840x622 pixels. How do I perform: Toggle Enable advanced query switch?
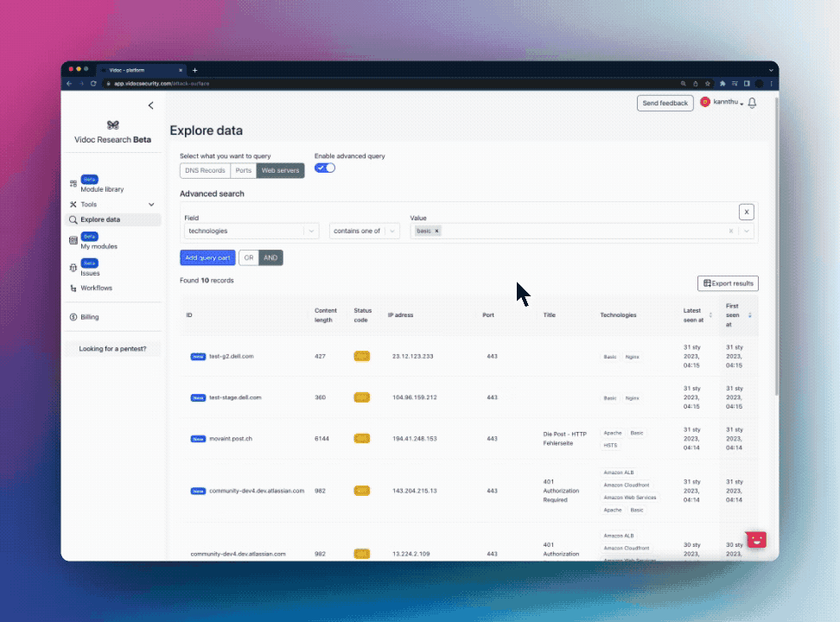coord(325,168)
